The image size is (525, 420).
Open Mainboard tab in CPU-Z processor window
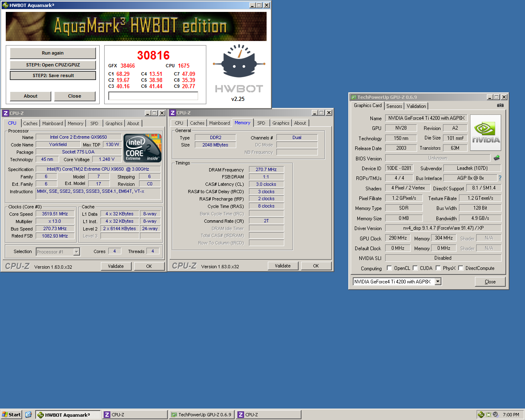coord(52,123)
